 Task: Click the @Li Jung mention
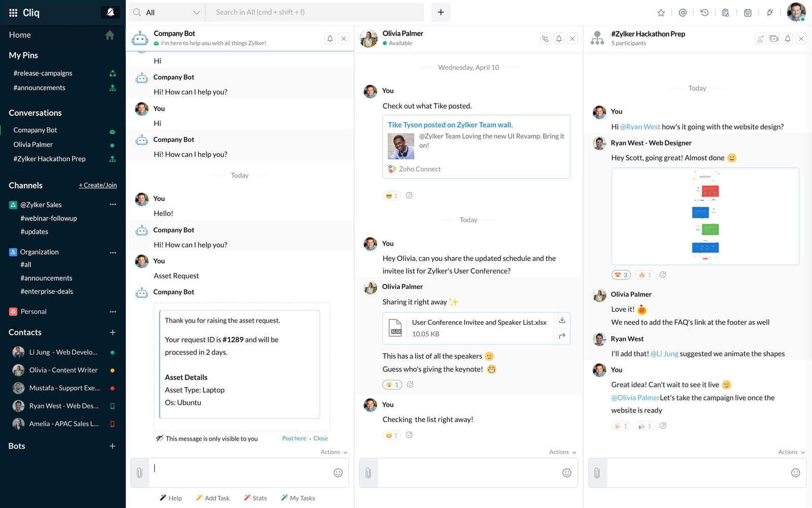(x=664, y=354)
